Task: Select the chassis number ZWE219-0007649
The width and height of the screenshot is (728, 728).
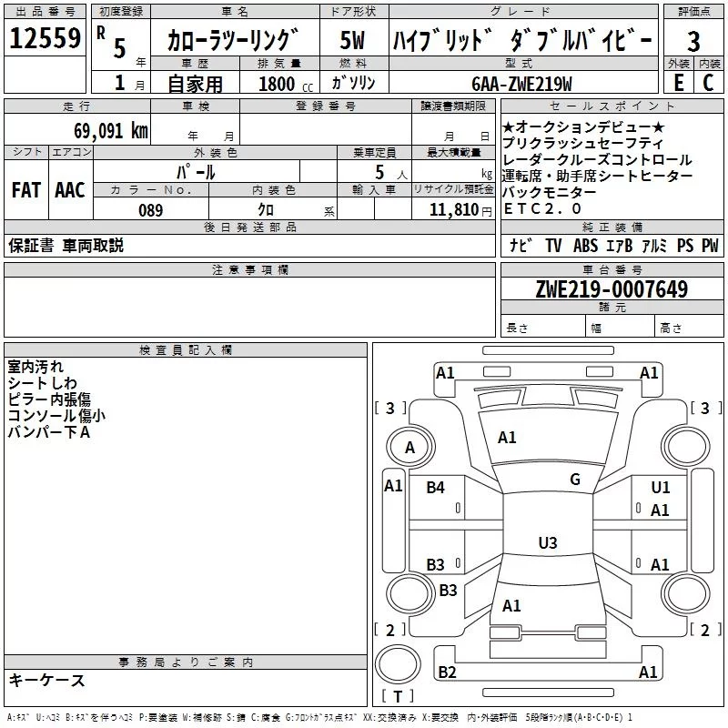Action: point(612,288)
